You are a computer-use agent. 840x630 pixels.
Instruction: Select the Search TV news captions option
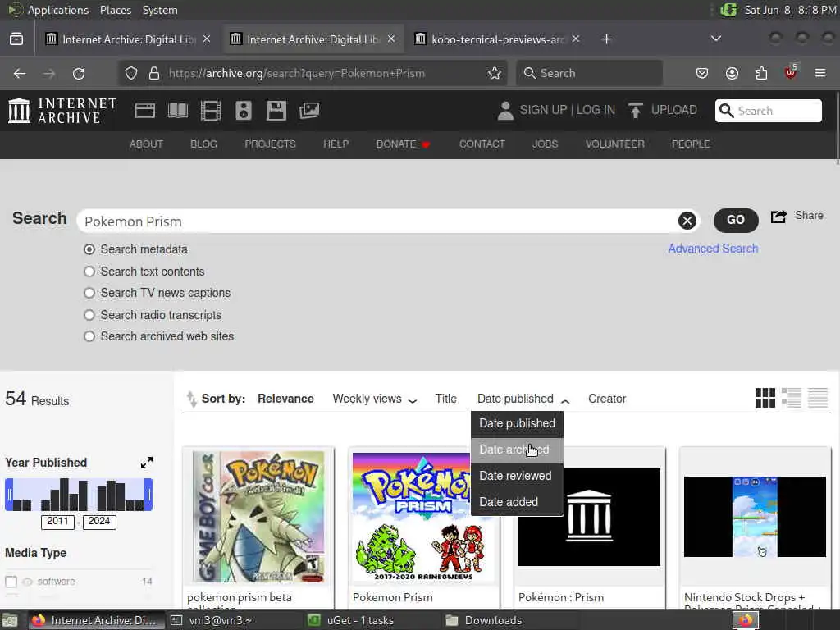pos(89,293)
